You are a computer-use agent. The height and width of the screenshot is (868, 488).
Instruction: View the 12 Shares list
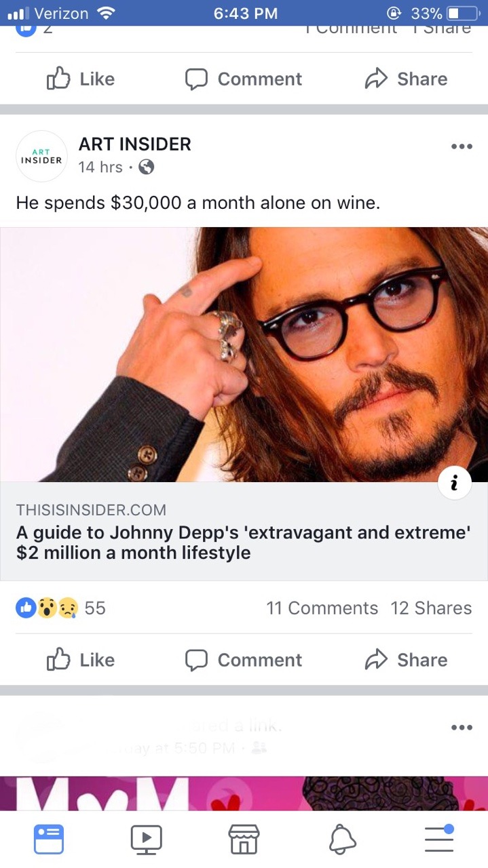pyautogui.click(x=431, y=608)
